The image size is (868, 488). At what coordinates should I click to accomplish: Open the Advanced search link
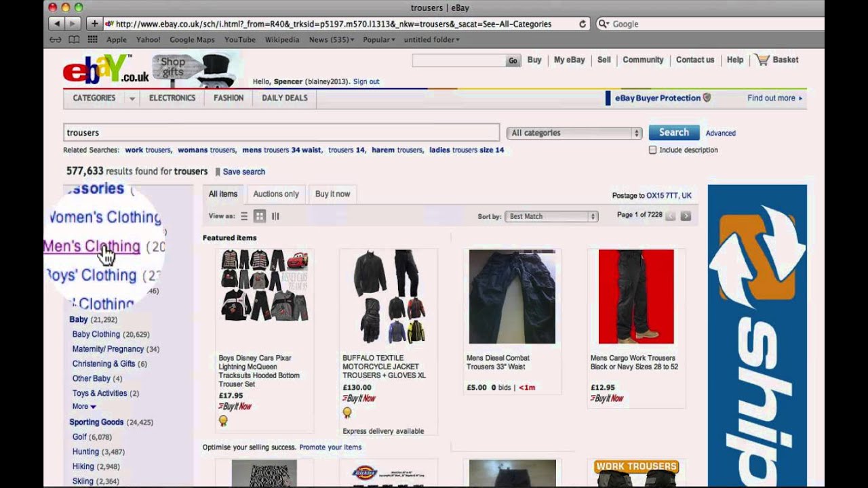tap(720, 134)
